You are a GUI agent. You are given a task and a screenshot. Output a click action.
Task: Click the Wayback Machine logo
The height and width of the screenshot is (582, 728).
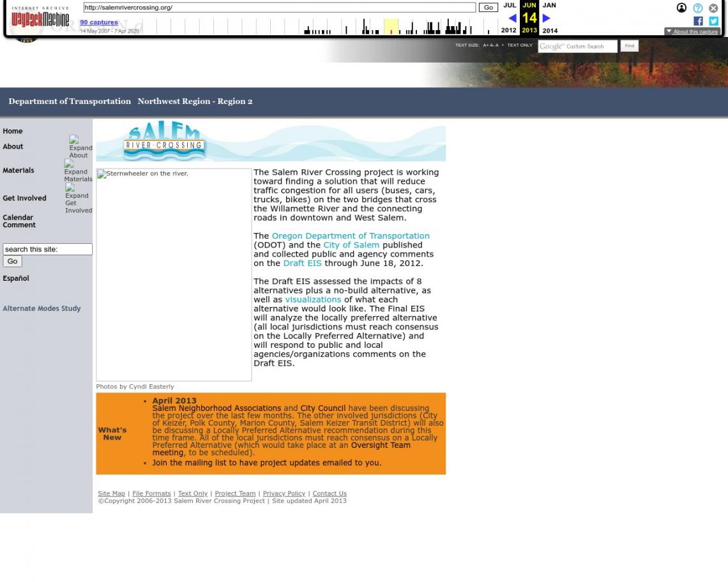click(x=40, y=17)
